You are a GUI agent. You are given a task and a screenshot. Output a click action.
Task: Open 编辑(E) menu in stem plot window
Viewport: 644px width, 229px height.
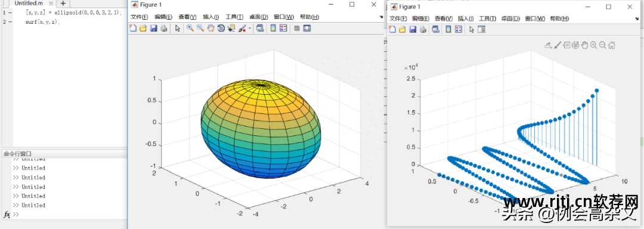pyautogui.click(x=421, y=18)
